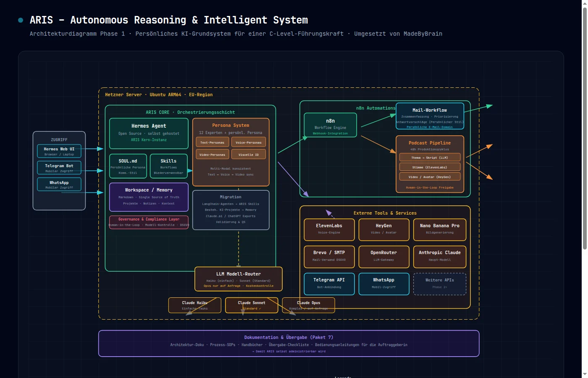588x378 pixels.
Task: Click the Thema → Skript (LLM) step
Action: pyautogui.click(x=430, y=157)
